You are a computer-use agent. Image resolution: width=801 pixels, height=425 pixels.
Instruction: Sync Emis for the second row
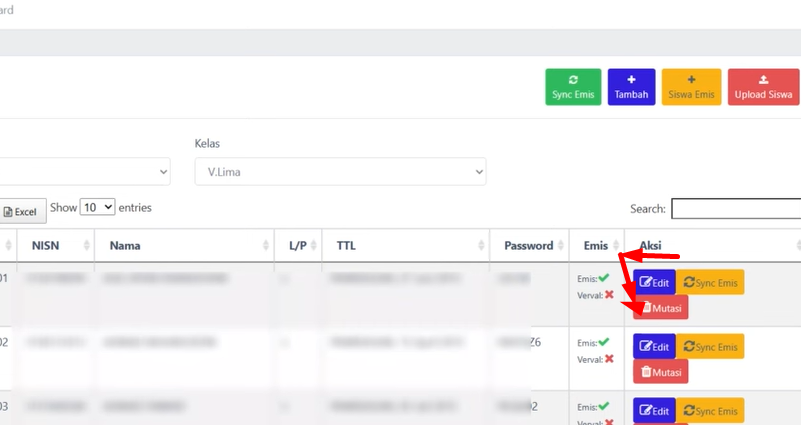pyautogui.click(x=710, y=347)
